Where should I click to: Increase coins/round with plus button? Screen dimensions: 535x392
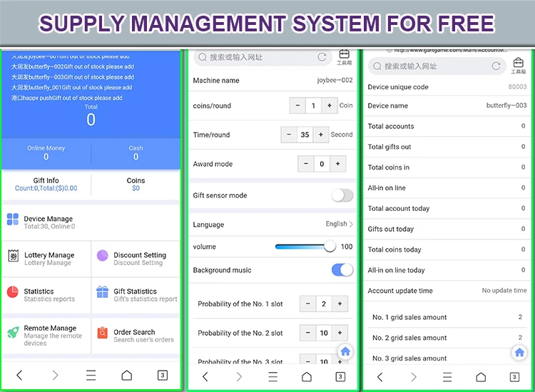(x=329, y=105)
